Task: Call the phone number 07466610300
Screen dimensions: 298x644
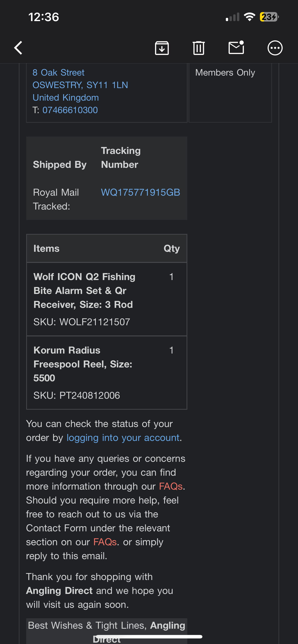Action: point(70,110)
